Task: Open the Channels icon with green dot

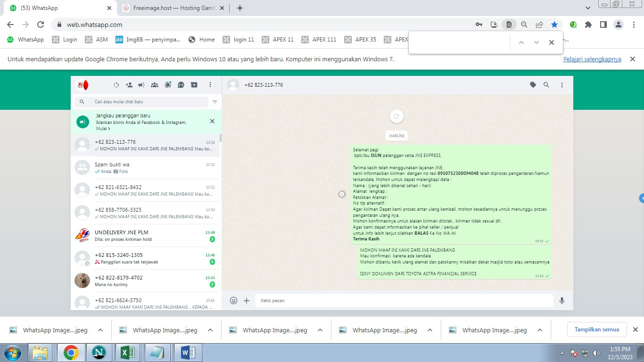Action: coord(168,85)
